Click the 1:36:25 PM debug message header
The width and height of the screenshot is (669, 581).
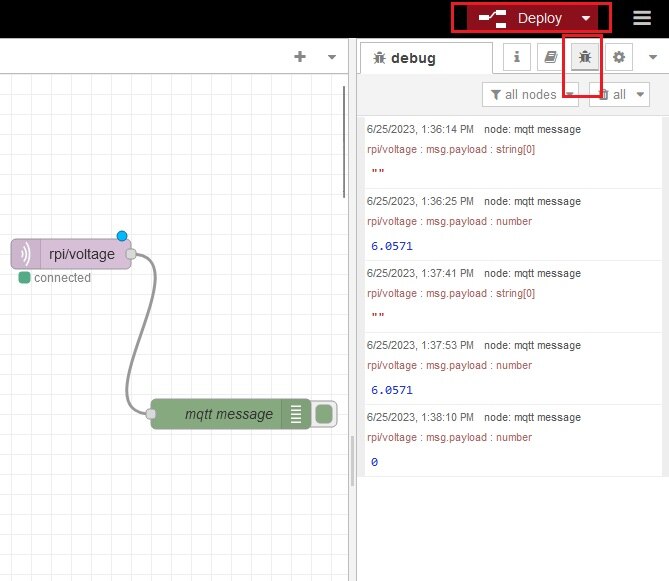474,201
